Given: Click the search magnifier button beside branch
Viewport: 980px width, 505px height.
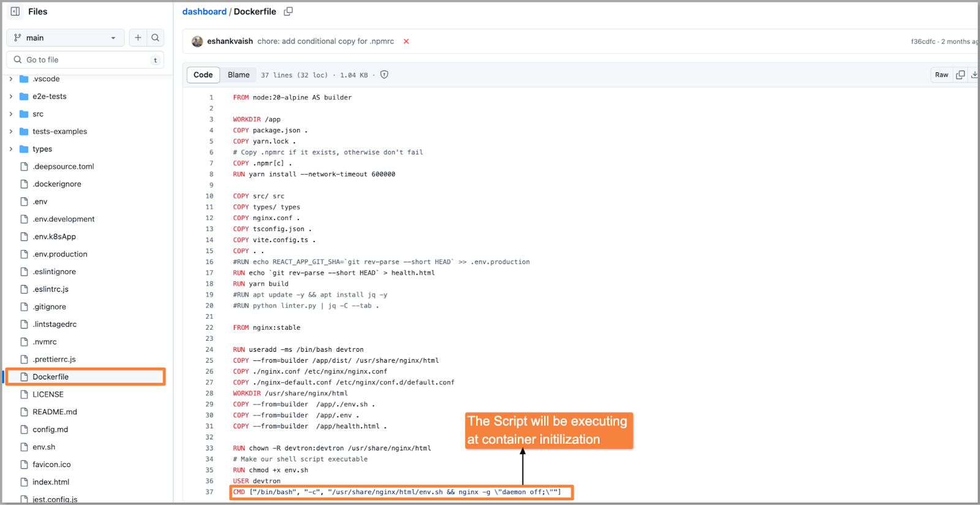Looking at the screenshot, I should (x=156, y=38).
